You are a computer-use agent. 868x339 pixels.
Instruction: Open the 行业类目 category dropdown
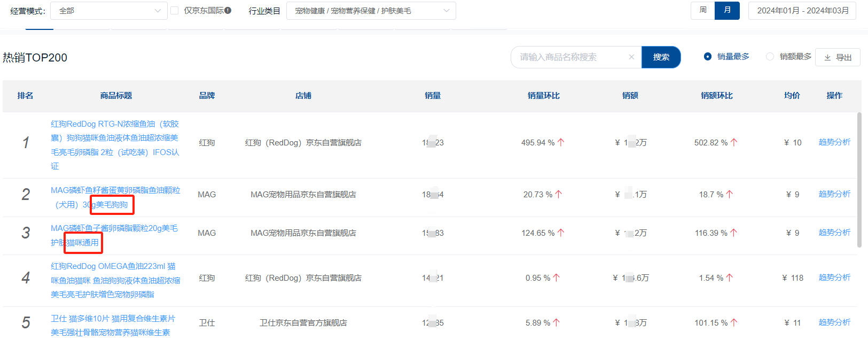click(x=371, y=11)
